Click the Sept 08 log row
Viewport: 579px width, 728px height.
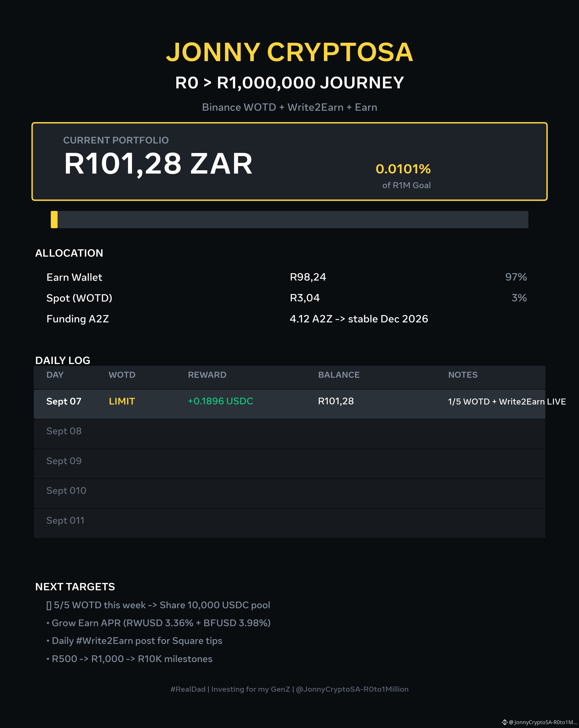point(289,434)
